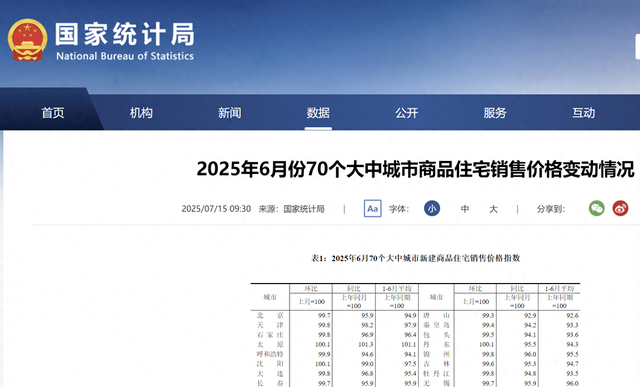Click the publish date 2025/07/15 09:30
Image resolution: width=640 pixels, height=387 pixels.
click(x=216, y=209)
